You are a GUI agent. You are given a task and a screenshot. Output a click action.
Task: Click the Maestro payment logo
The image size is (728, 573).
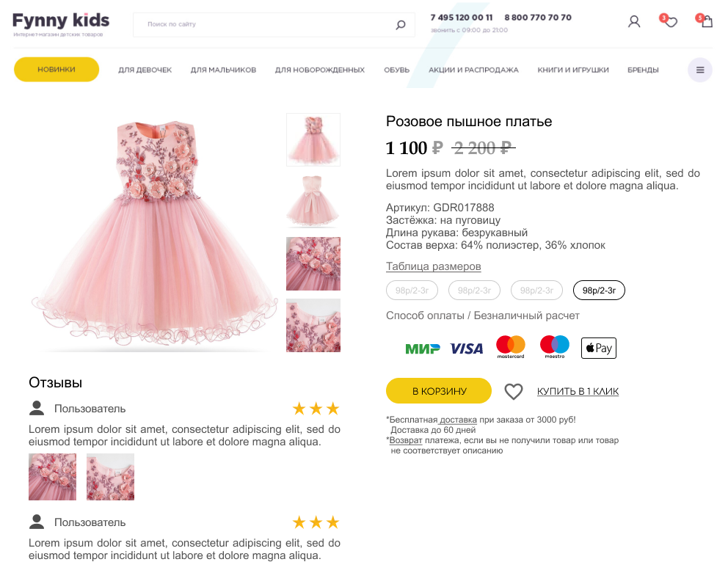pos(555,347)
